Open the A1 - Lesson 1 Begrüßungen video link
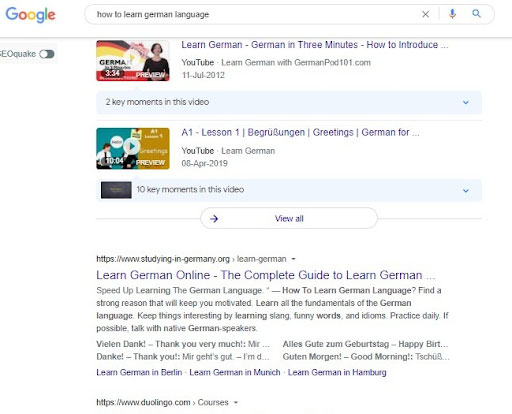Image resolution: width=512 pixels, height=414 pixels. [300, 132]
